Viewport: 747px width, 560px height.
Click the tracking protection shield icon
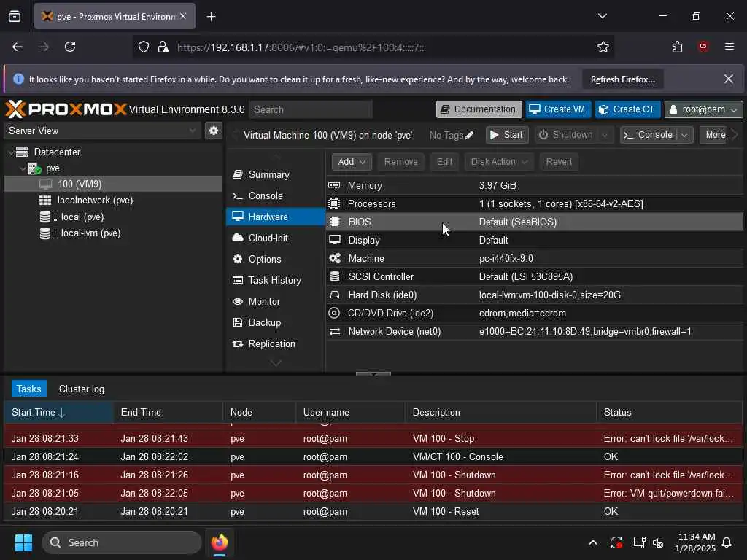(x=144, y=47)
